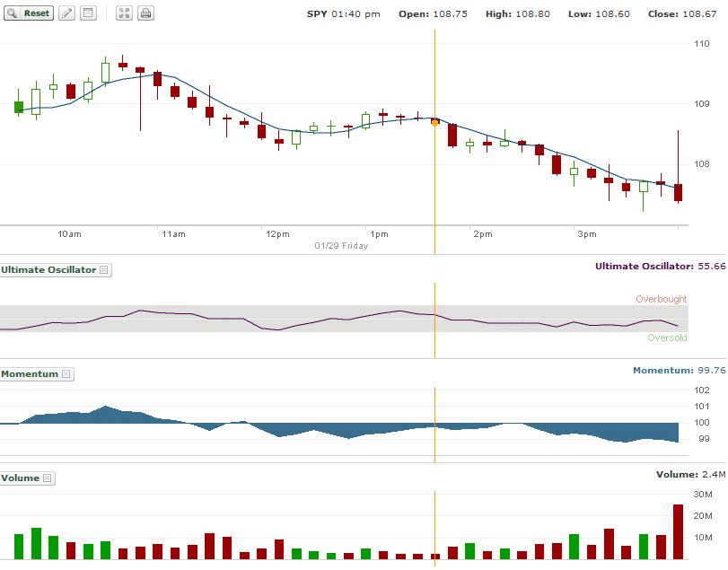Image resolution: width=728 pixels, height=570 pixels.
Task: Click the 110 price axis label
Action: 702,44
